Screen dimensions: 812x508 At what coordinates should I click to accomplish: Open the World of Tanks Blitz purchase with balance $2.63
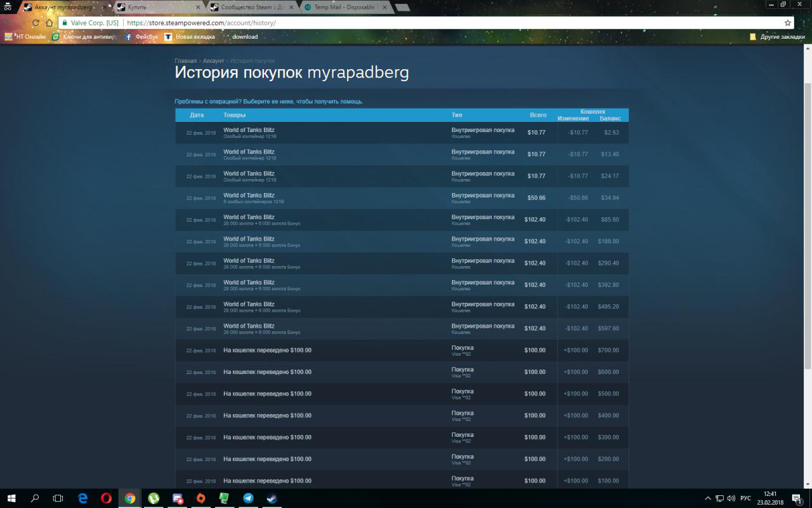(x=402, y=133)
